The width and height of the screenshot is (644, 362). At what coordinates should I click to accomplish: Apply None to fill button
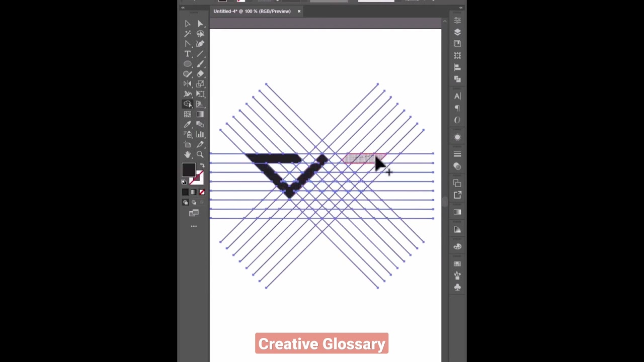(x=202, y=192)
